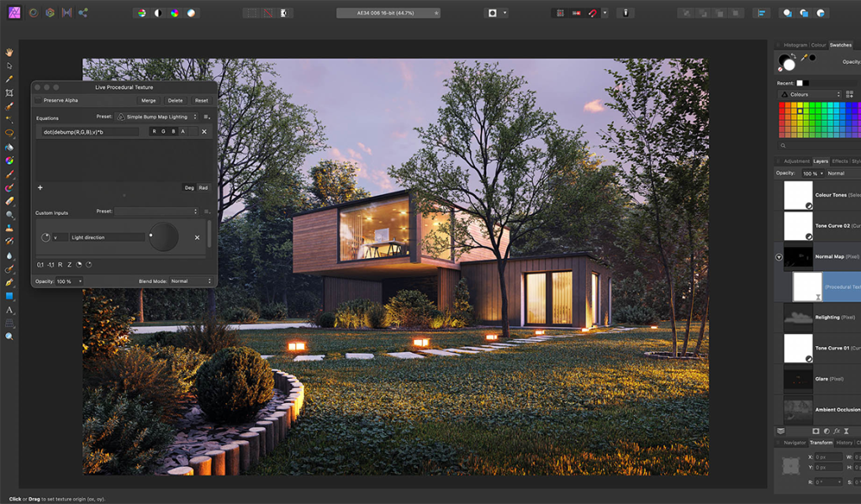Choose the Rectangle shape tool
861x504 pixels.
(9, 297)
